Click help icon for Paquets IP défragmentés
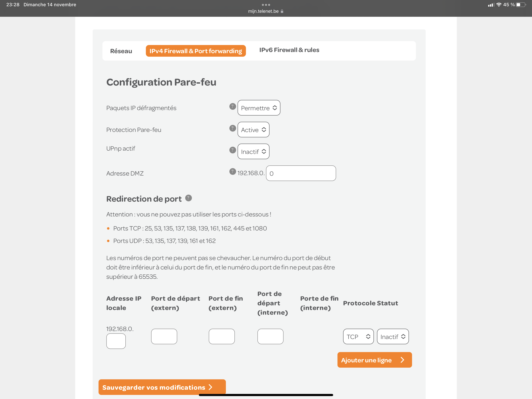The width and height of the screenshot is (532, 399). tap(232, 106)
